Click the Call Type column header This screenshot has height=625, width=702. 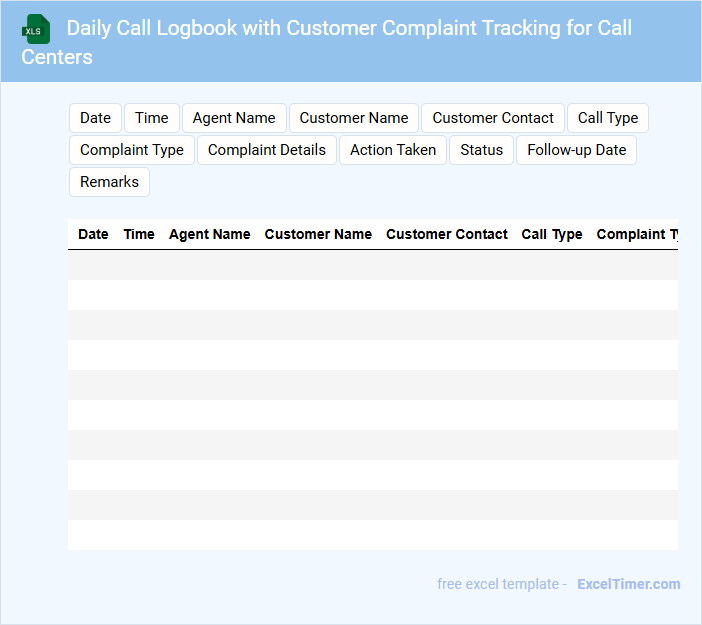(552, 234)
